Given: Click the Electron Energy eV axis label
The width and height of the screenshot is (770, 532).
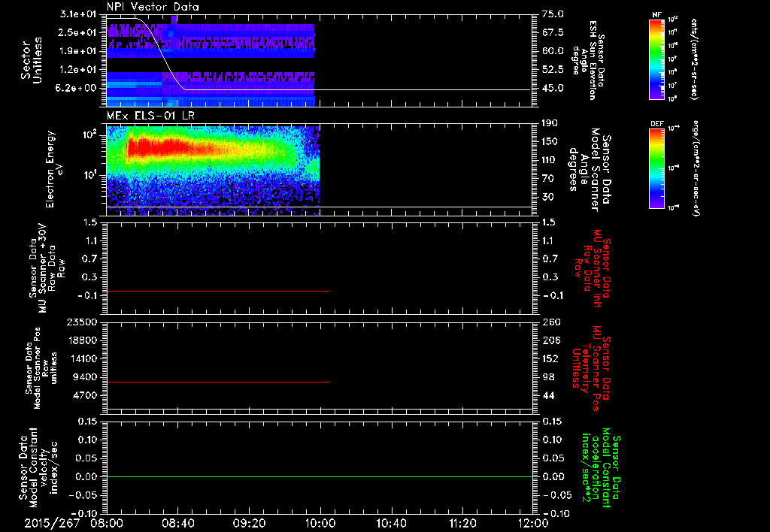Looking at the screenshot, I should pyautogui.click(x=54, y=169).
